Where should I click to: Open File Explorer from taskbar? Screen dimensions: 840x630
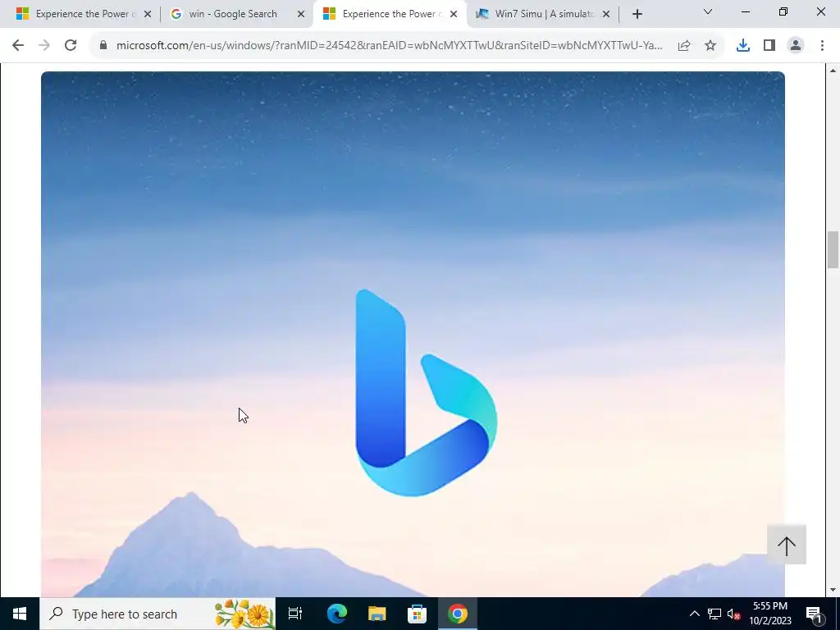point(377,614)
